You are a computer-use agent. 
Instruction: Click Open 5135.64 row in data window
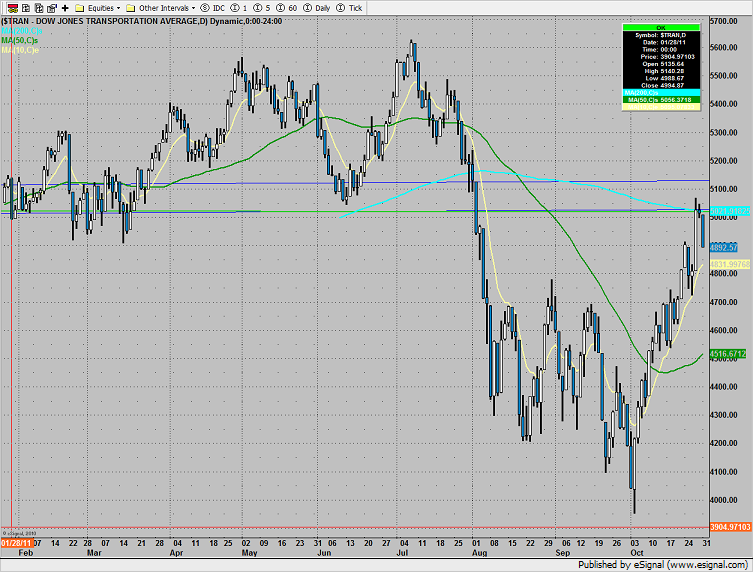click(x=663, y=64)
